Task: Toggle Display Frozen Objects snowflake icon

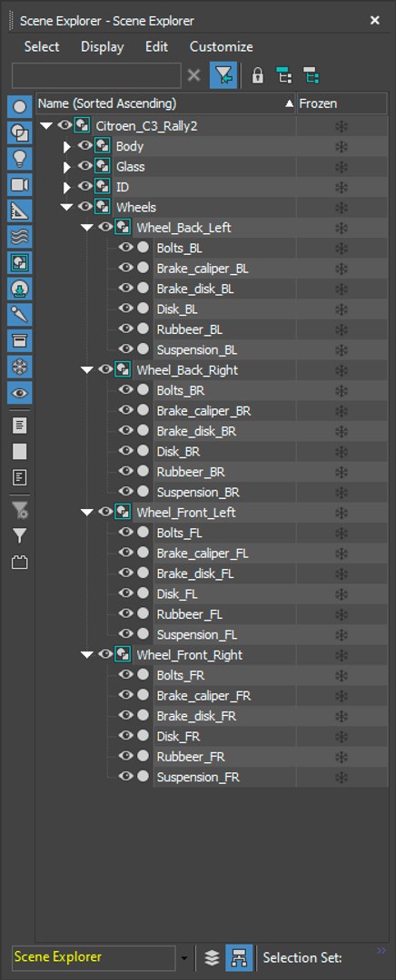Action: coord(19,367)
